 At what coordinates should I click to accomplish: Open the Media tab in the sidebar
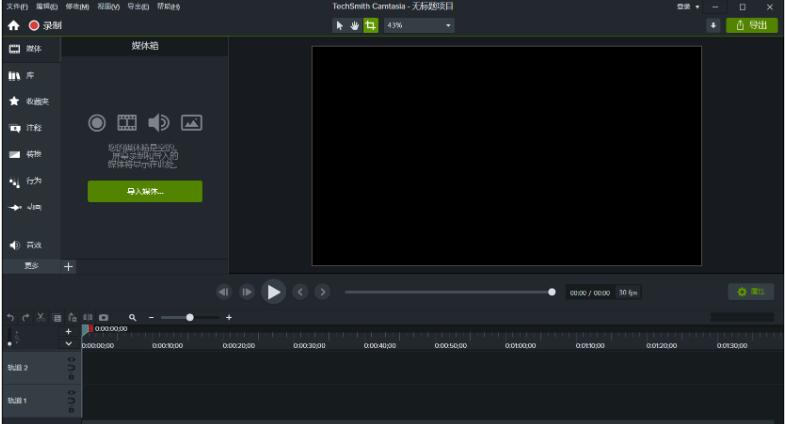(x=32, y=49)
